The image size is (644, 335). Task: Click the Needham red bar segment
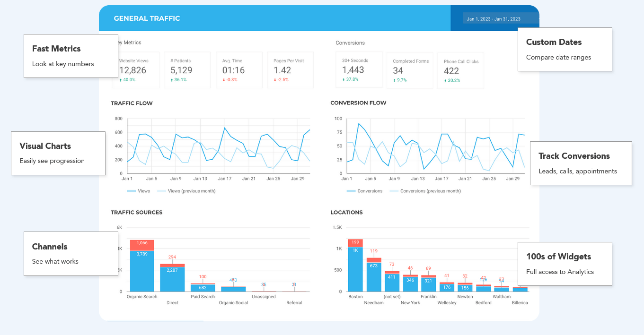[374, 260]
